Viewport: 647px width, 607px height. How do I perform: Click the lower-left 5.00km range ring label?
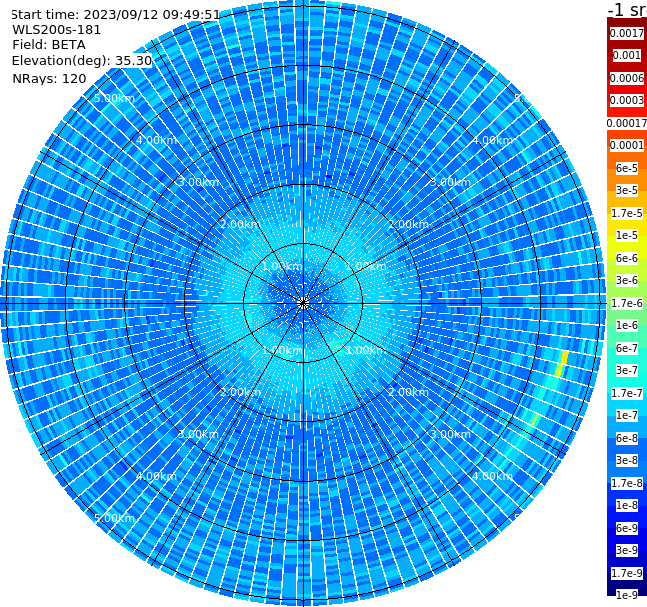(115, 518)
